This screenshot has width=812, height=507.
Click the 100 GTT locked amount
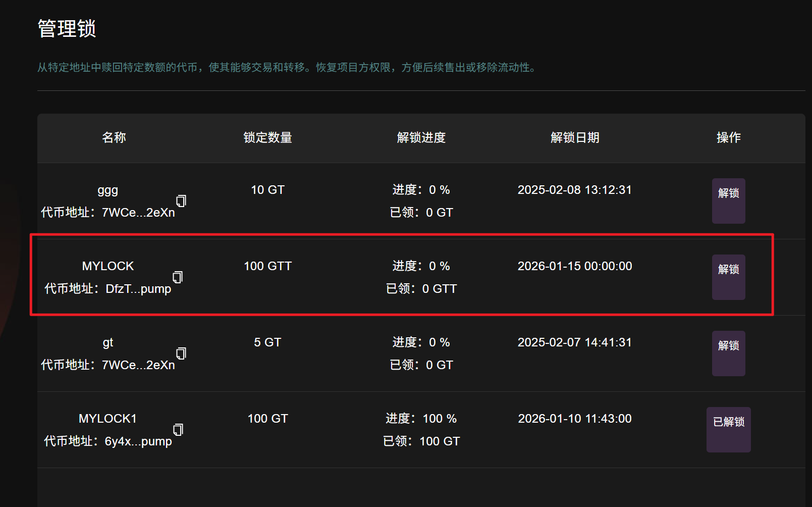tap(267, 266)
